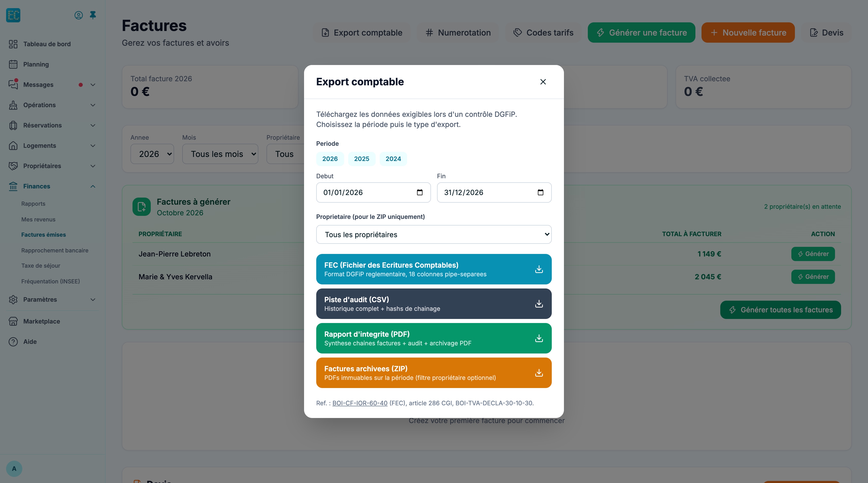This screenshot has height=483, width=868.
Task: Open Taxe de séjour submenu item
Action: 40,266
